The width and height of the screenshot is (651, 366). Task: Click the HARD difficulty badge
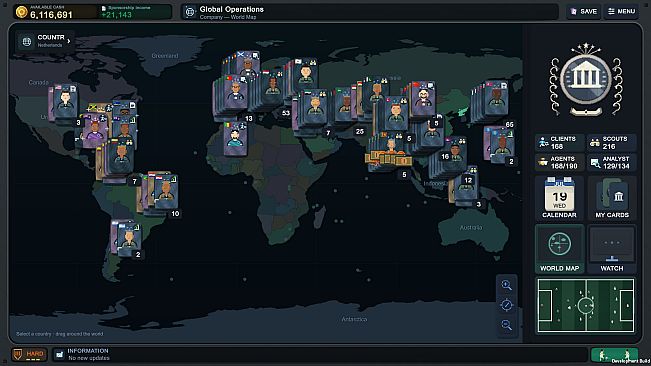pos(29,354)
